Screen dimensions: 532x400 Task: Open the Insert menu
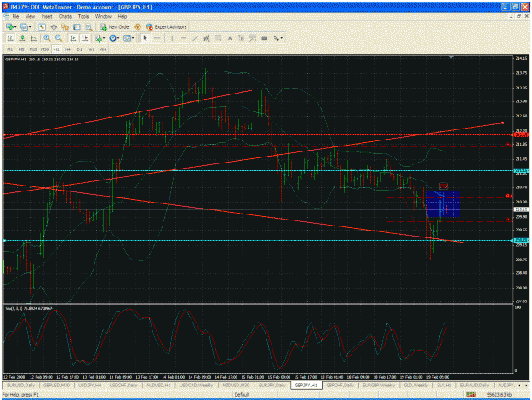click(x=47, y=16)
